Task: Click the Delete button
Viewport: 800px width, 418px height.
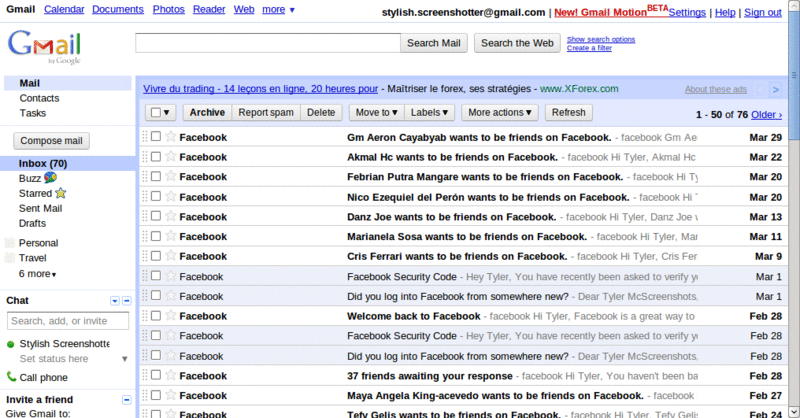Action: (321, 112)
